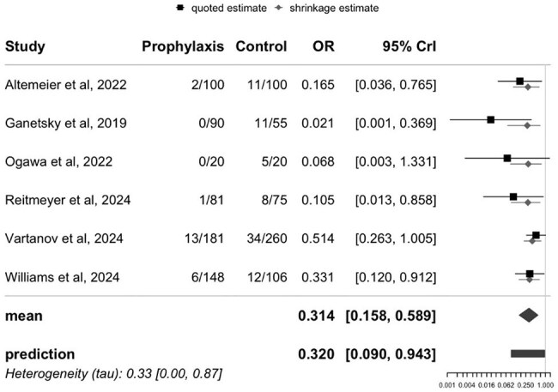Select the Ganetsky quoted estimate square
The height and width of the screenshot is (392, 558).
[491, 119]
